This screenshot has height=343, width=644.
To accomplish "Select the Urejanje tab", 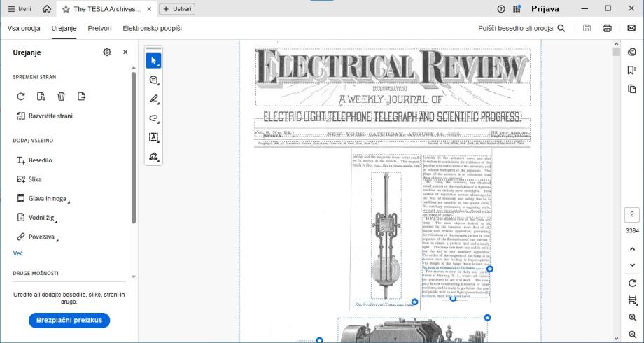I will (x=64, y=28).
